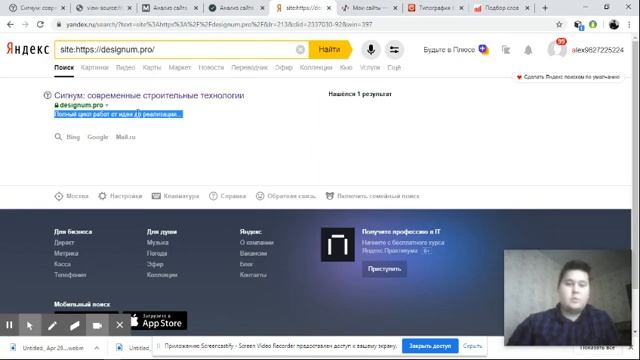Screen dimensions: 640x360
Task: Click the microphone voice search icon
Action: [x=371, y=49]
